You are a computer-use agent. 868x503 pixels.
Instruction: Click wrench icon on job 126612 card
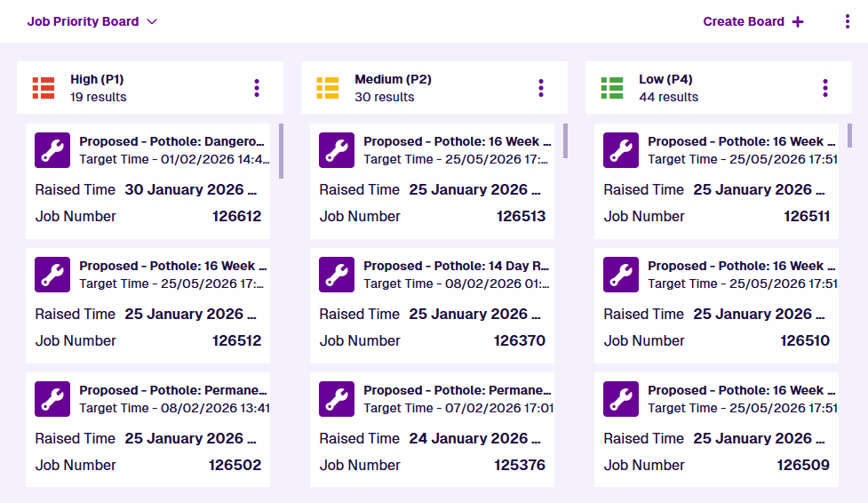[x=52, y=150]
